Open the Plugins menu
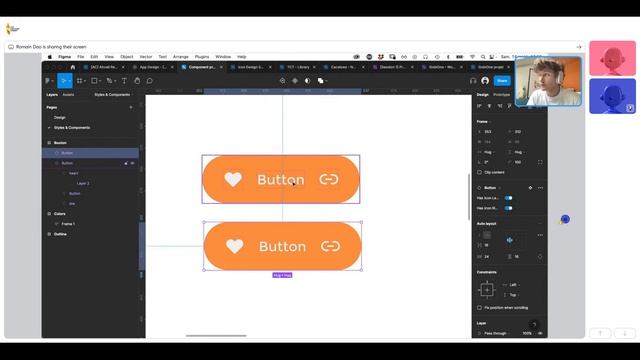The height and width of the screenshot is (360, 640). [x=202, y=57]
